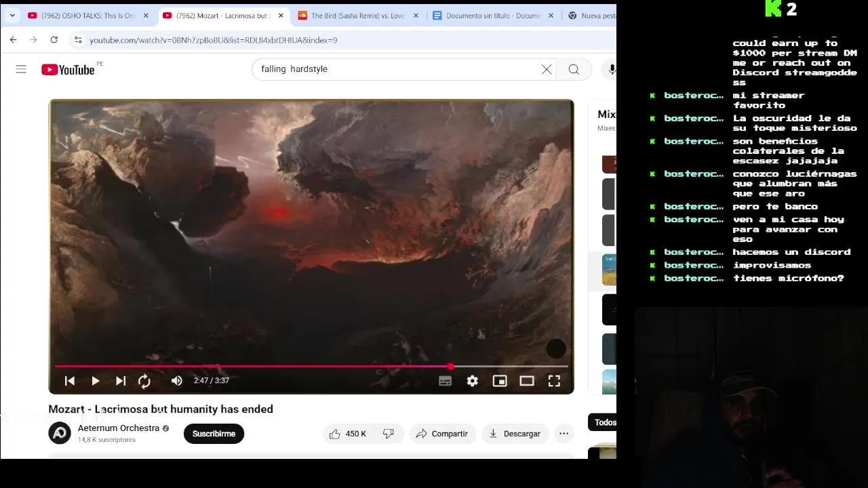Screen dimensions: 868x488
Task: Select chat message 'pero te banco'
Action: click(x=775, y=207)
